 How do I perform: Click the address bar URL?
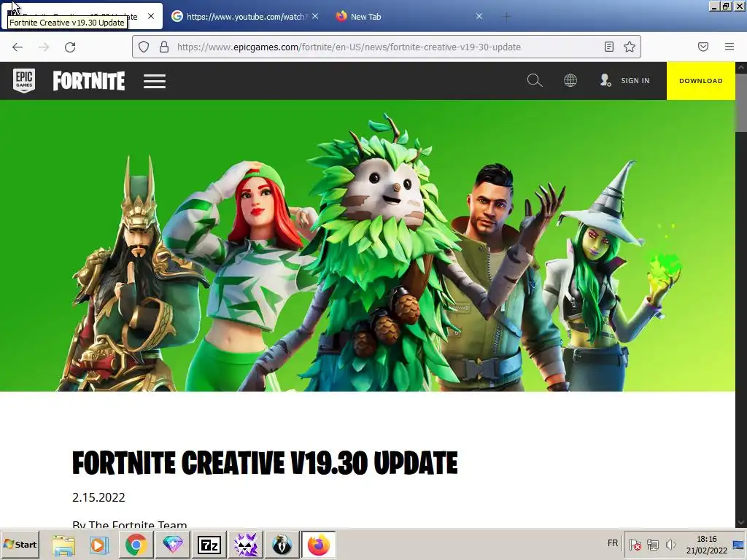pyautogui.click(x=349, y=47)
